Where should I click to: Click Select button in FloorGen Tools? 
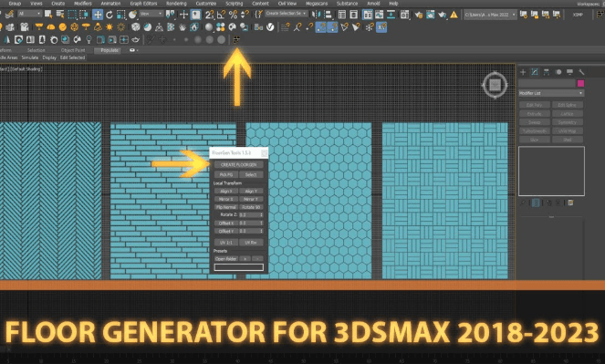251,174
